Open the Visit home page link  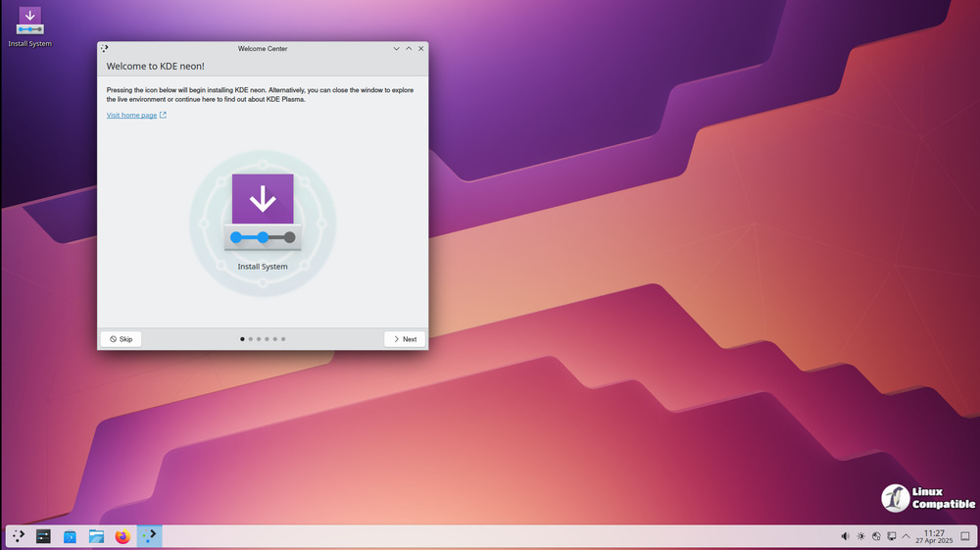(131, 116)
